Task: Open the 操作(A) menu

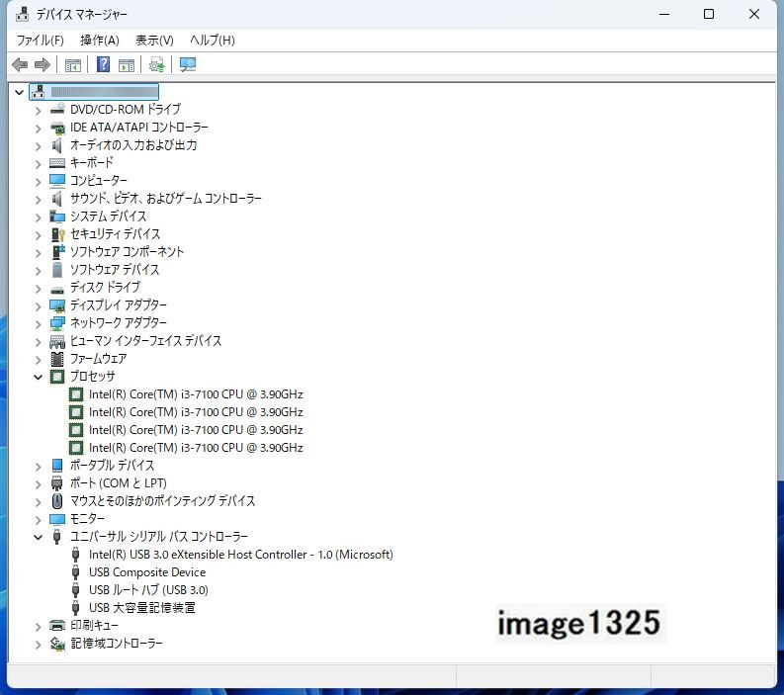Action: coord(100,40)
